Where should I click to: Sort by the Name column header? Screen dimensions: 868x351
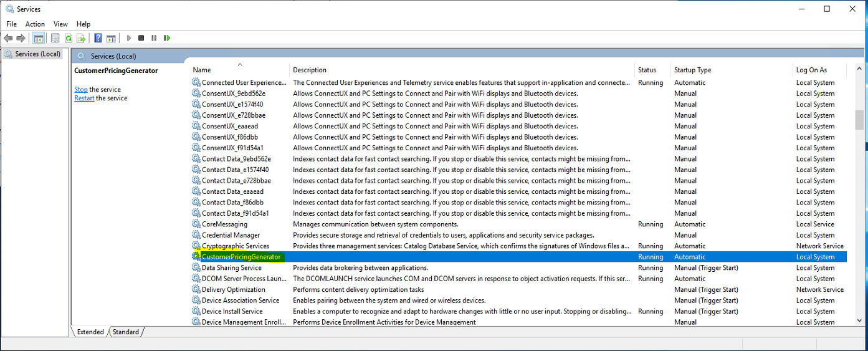tap(240, 70)
